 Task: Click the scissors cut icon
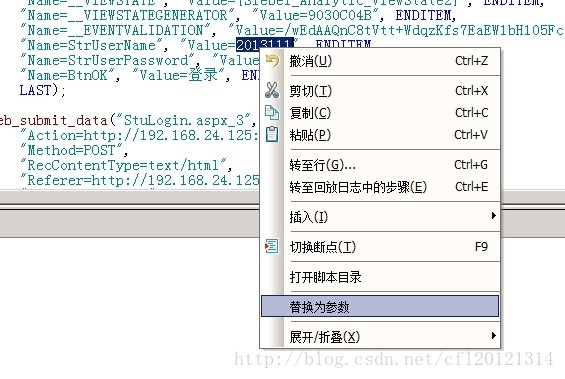click(x=272, y=90)
